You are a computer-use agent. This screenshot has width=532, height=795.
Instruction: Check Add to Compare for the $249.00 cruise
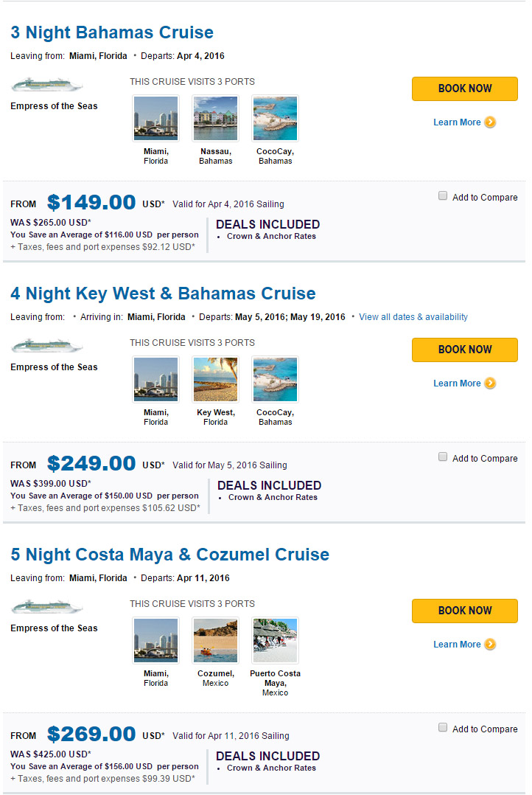tap(443, 457)
